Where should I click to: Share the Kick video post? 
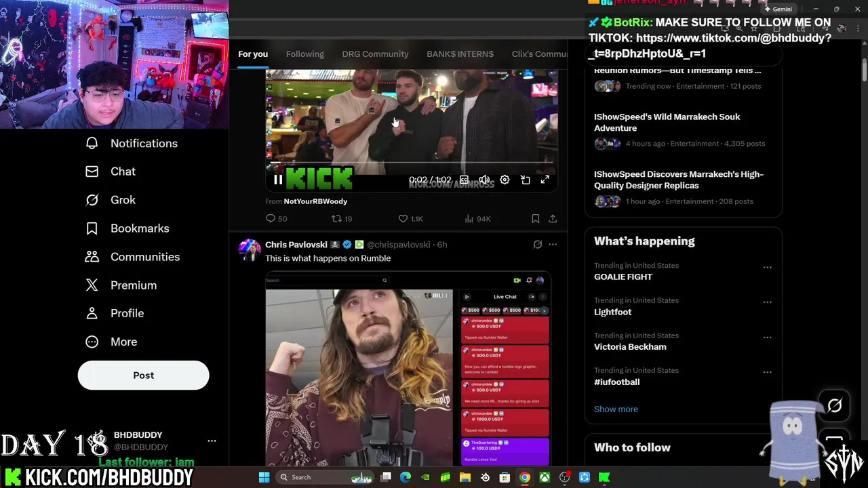(x=553, y=219)
